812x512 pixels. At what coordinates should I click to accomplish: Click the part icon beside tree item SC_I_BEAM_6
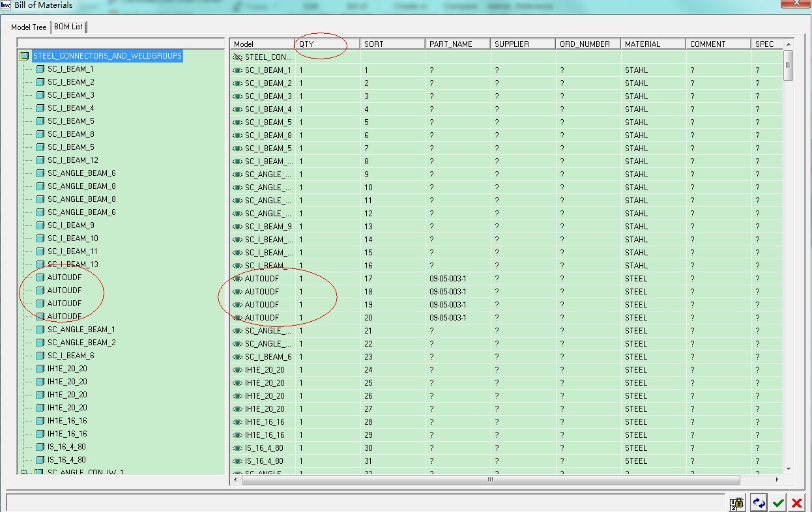pos(40,356)
